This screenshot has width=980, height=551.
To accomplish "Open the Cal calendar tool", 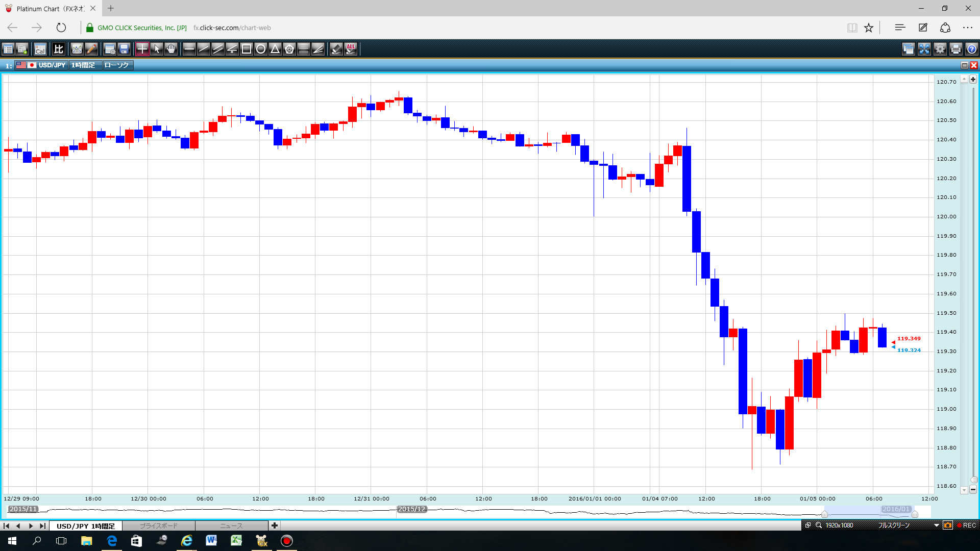I will pos(40,49).
